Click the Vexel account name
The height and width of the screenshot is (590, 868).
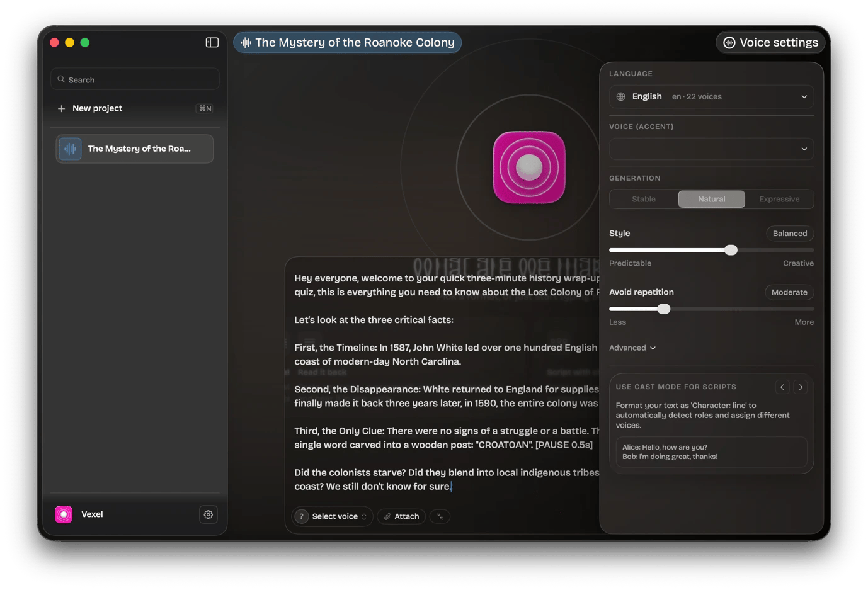[x=92, y=514]
